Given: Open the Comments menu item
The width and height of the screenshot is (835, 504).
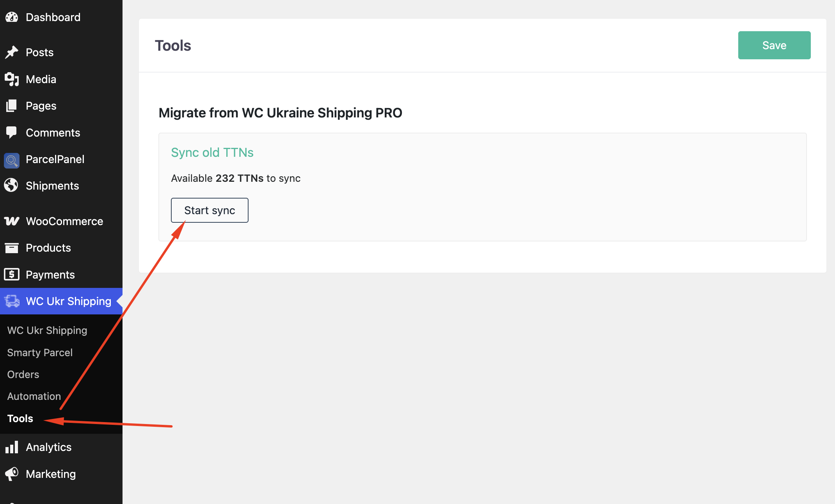Looking at the screenshot, I should [61, 133].
